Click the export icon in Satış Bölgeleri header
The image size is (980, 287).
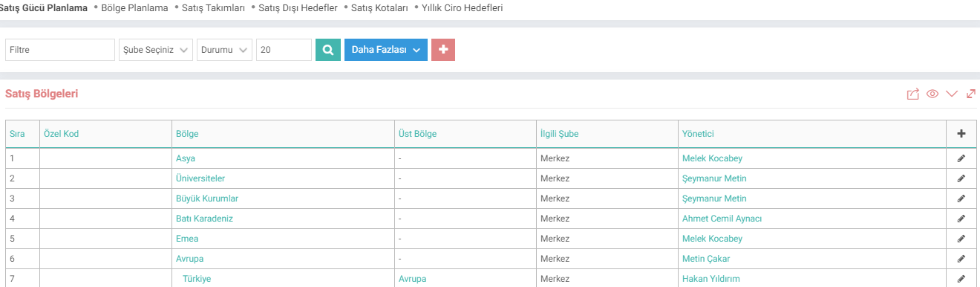click(913, 94)
